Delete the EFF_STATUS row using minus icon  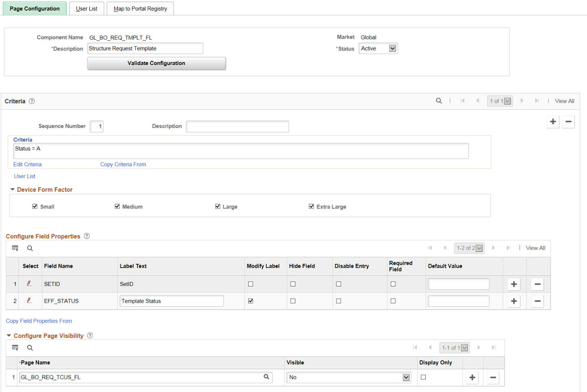(537, 301)
